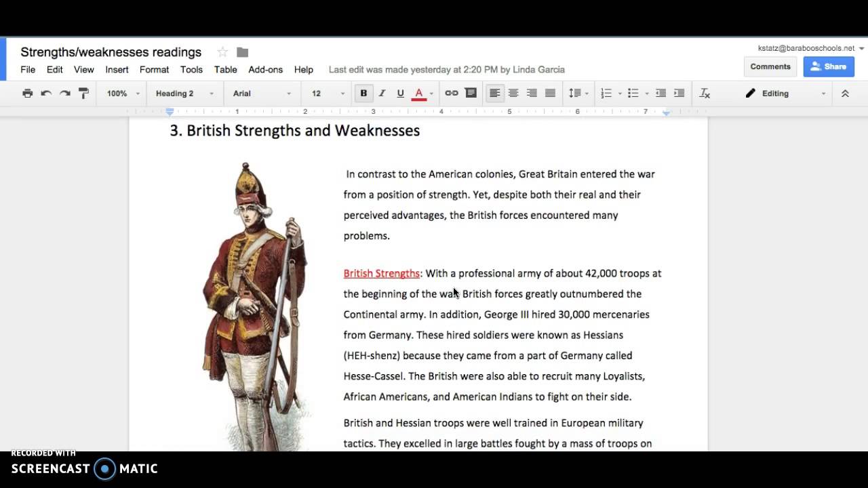Image resolution: width=868 pixels, height=488 pixels.
Task: Click the blue Share button
Action: [x=829, y=66]
